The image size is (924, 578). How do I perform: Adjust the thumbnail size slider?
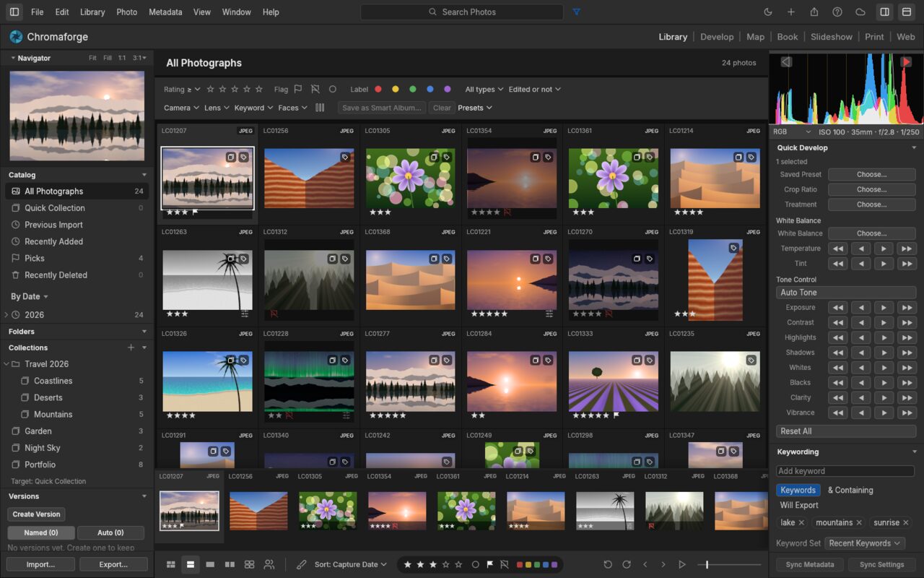(729, 564)
